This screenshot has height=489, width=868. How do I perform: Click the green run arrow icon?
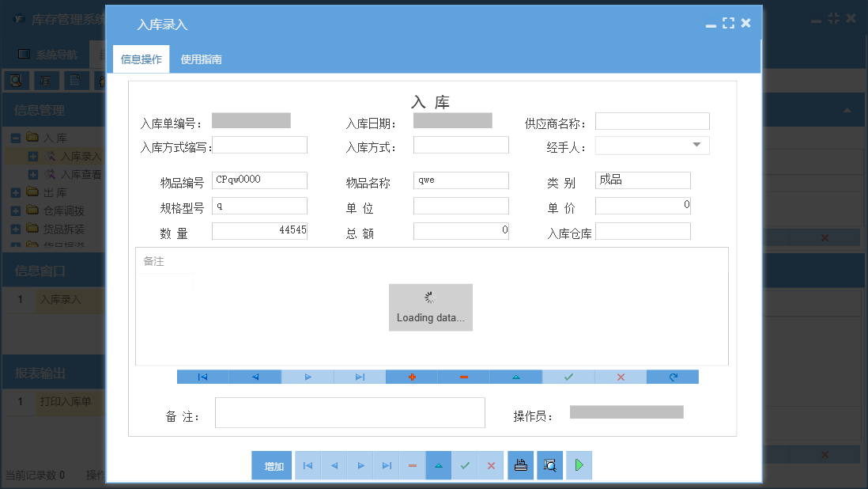(x=578, y=465)
